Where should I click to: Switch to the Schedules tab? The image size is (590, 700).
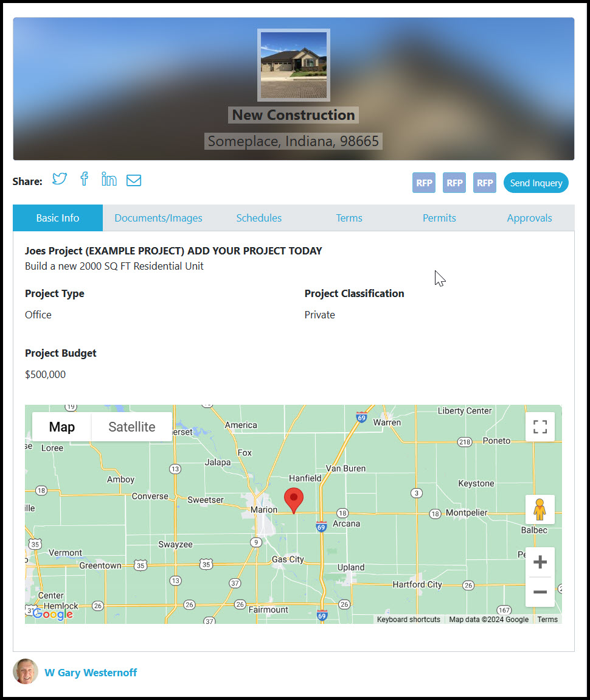pos(259,218)
